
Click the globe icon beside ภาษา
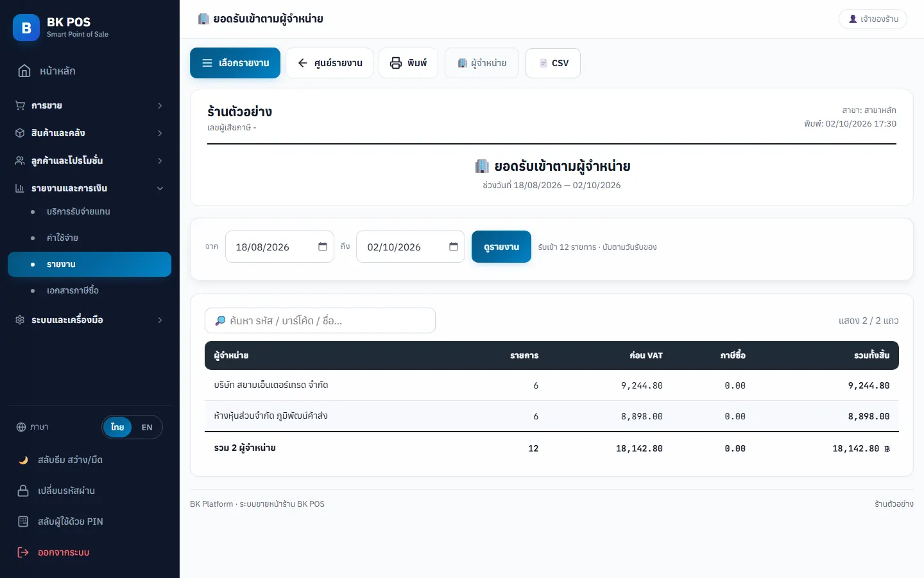pyautogui.click(x=21, y=427)
